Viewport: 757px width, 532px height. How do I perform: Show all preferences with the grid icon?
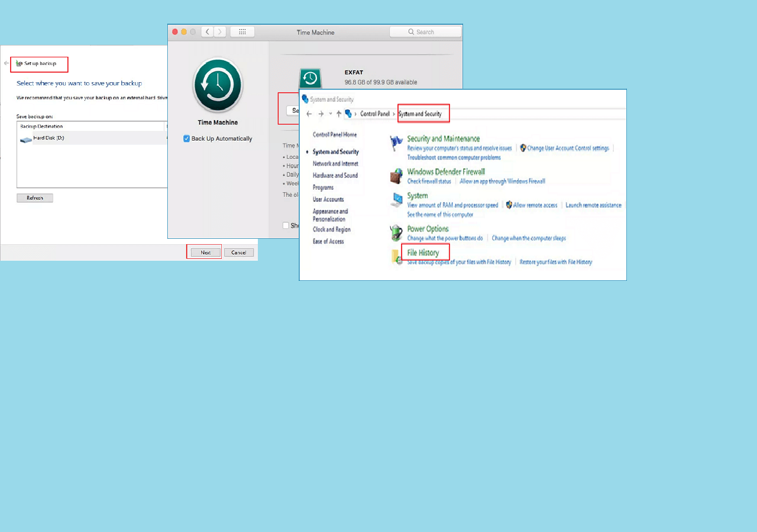click(242, 32)
